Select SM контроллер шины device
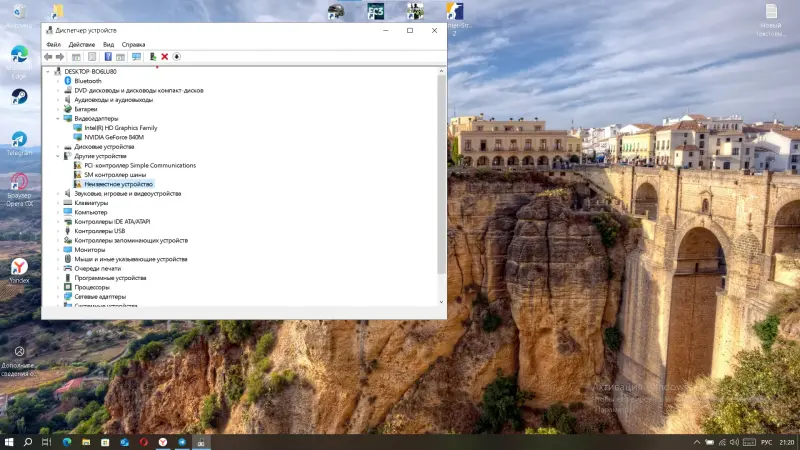Image resolution: width=800 pixels, height=450 pixels. point(115,174)
